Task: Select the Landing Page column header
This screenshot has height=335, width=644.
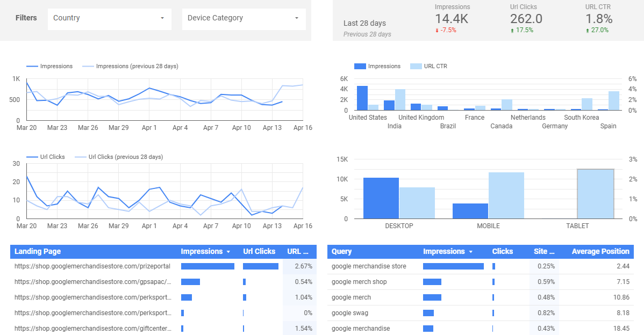Action: pyautogui.click(x=37, y=251)
